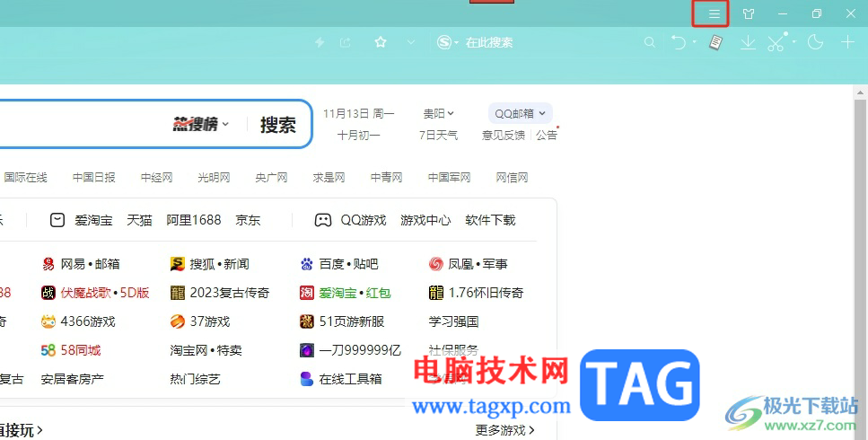The image size is (868, 440).
Task: Click the magnifier search icon
Action: click(x=650, y=42)
